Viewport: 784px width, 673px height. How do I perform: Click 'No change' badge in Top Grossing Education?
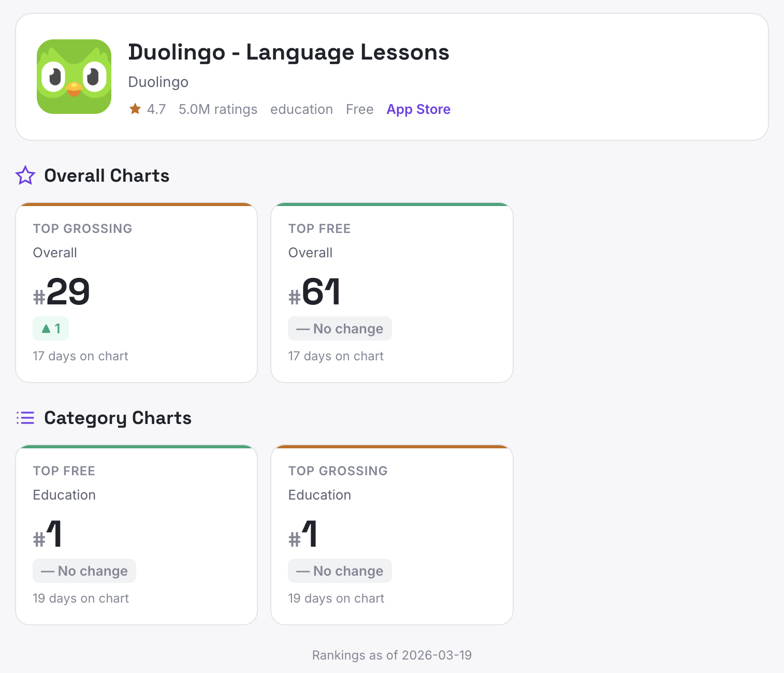pyautogui.click(x=340, y=571)
